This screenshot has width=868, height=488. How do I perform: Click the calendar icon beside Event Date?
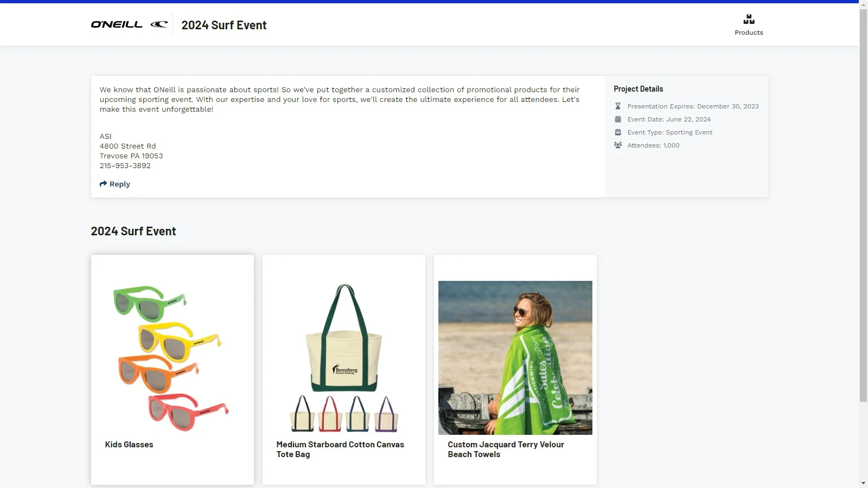[617, 119]
